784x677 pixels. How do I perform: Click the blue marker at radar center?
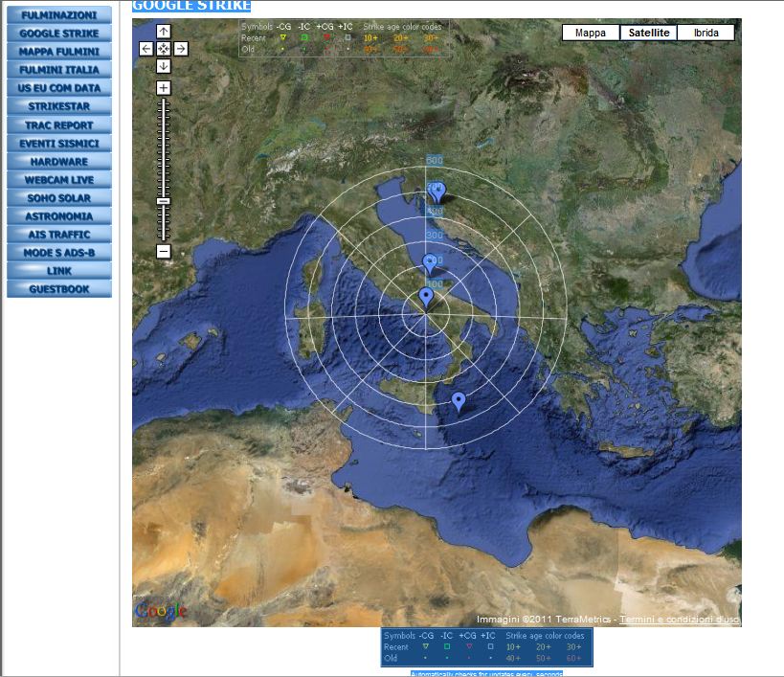(x=425, y=296)
